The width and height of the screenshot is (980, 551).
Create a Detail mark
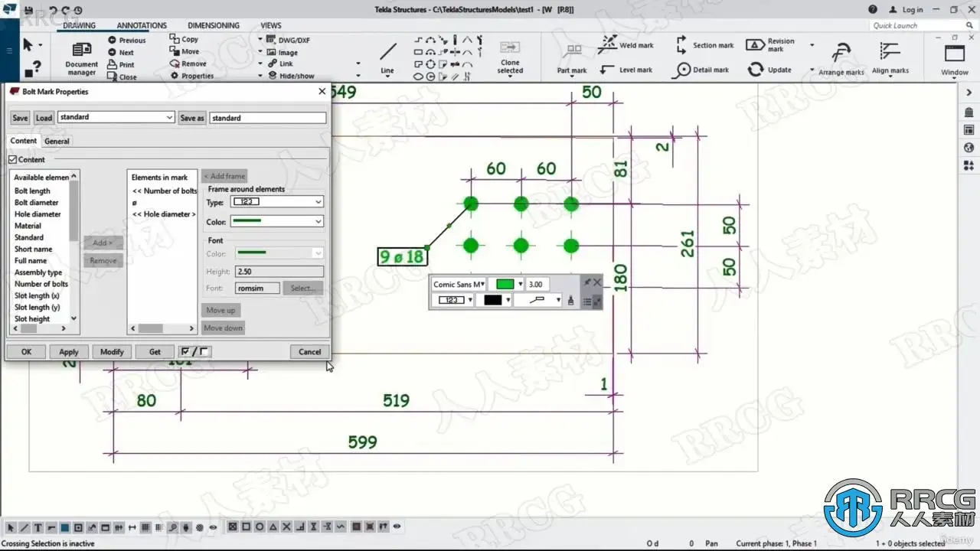[701, 70]
